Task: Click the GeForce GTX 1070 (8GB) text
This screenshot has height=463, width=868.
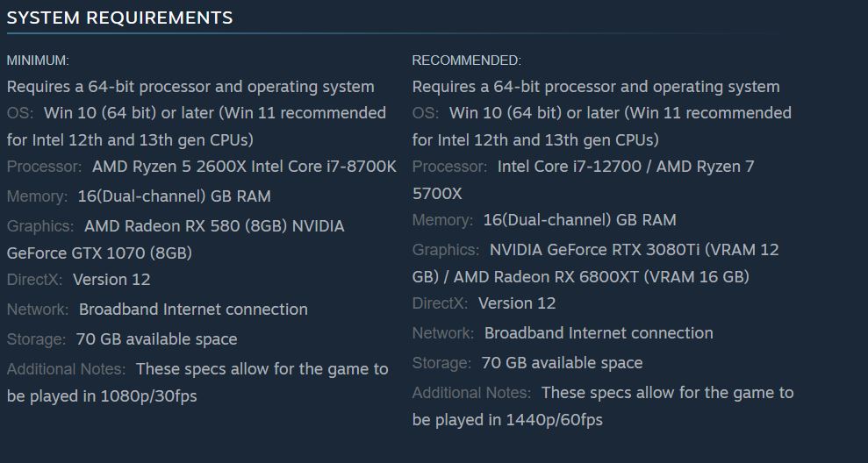Action: pyautogui.click(x=99, y=253)
